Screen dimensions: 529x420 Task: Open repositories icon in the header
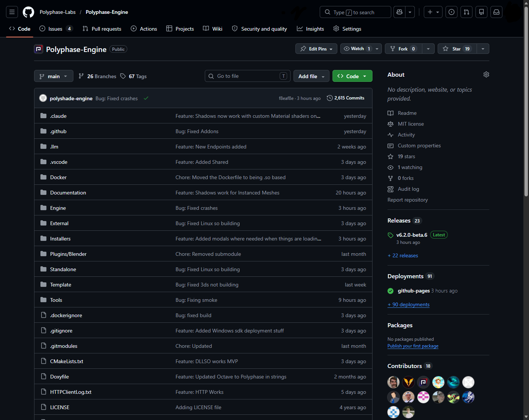click(481, 12)
